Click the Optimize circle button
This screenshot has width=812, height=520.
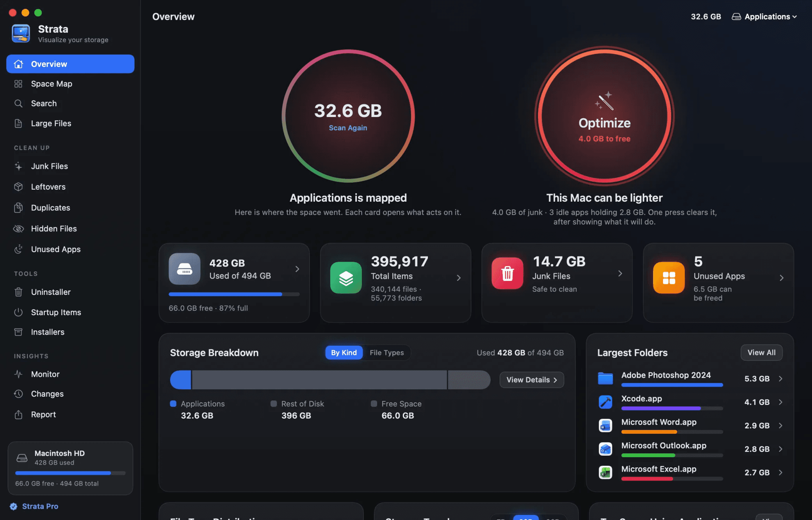pos(604,116)
